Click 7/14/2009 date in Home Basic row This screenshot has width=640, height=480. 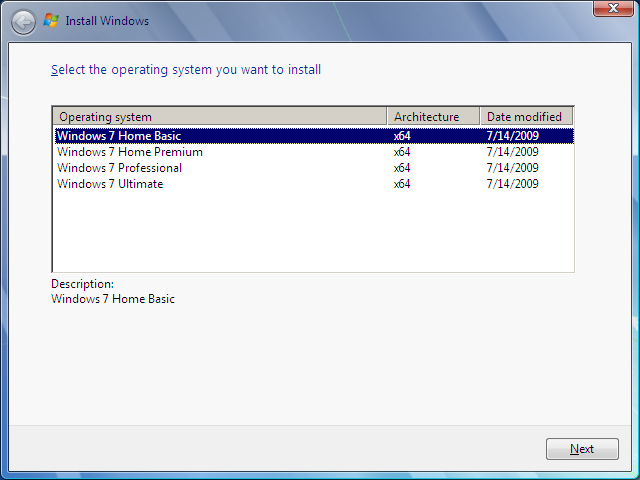[x=513, y=136]
